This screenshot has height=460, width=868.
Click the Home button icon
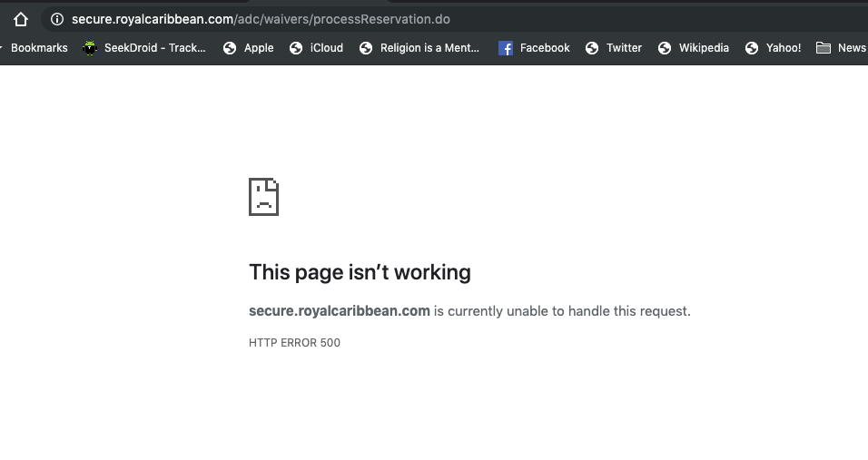tap(21, 19)
